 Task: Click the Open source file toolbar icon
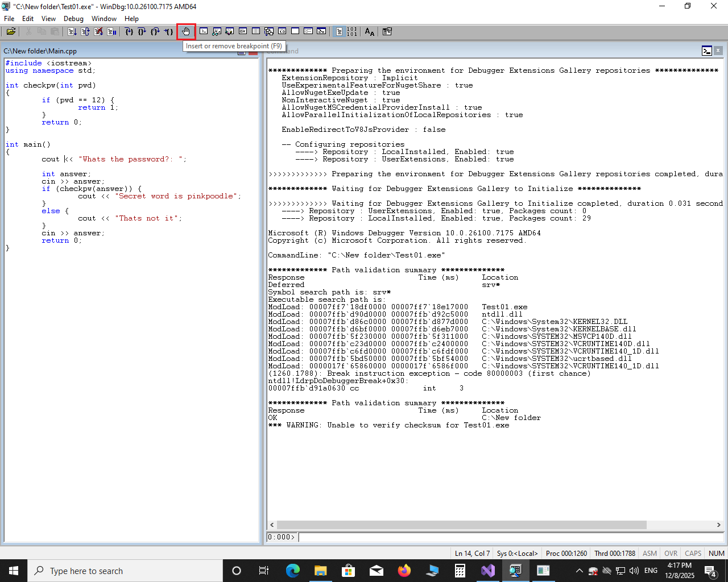pyautogui.click(x=11, y=32)
